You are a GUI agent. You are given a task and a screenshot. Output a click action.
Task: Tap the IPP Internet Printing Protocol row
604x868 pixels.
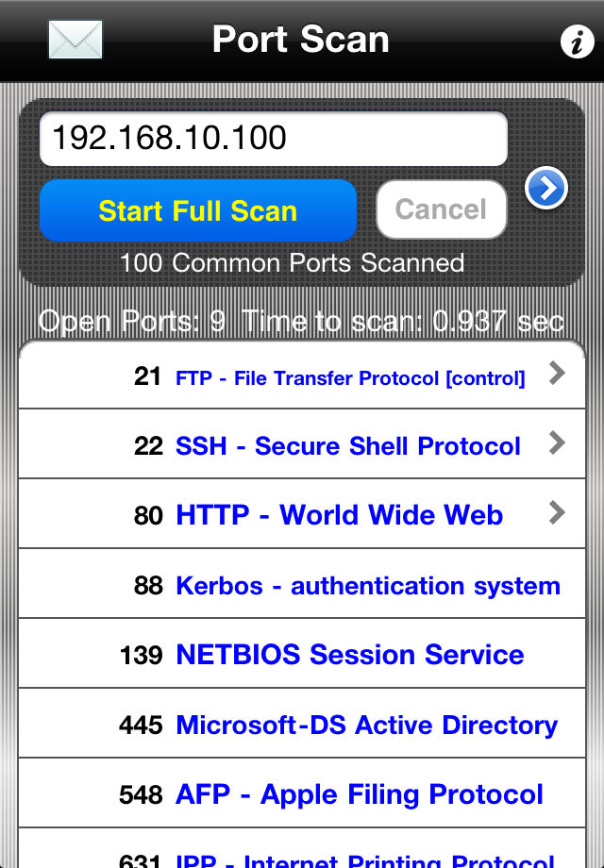302,848
